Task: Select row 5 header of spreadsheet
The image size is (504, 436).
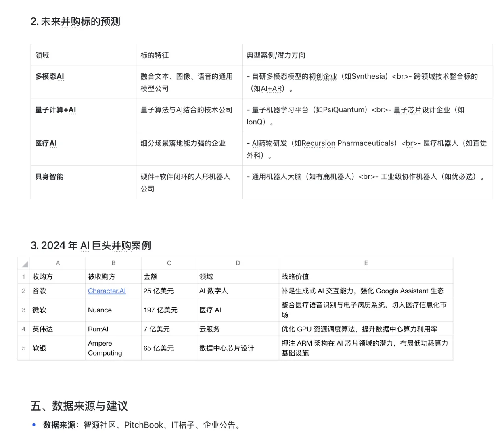Action: click(x=24, y=348)
